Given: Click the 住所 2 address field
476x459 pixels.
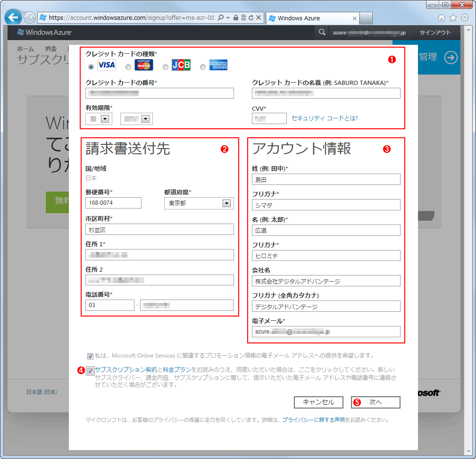Looking at the screenshot, I should pyautogui.click(x=159, y=280).
